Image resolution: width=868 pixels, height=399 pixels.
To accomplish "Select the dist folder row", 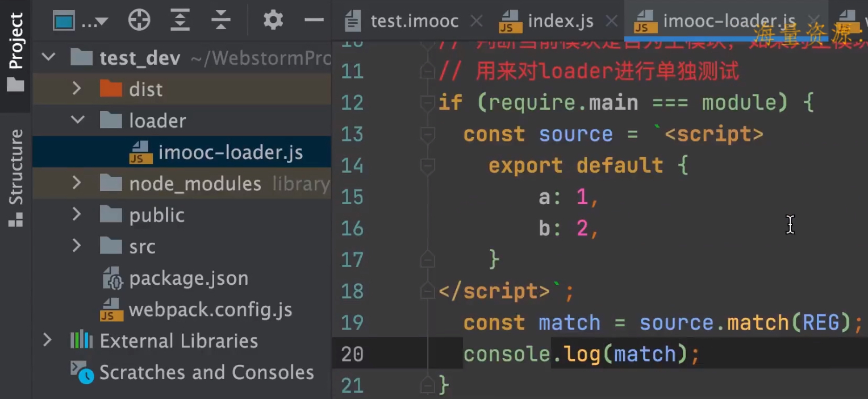I will point(182,89).
